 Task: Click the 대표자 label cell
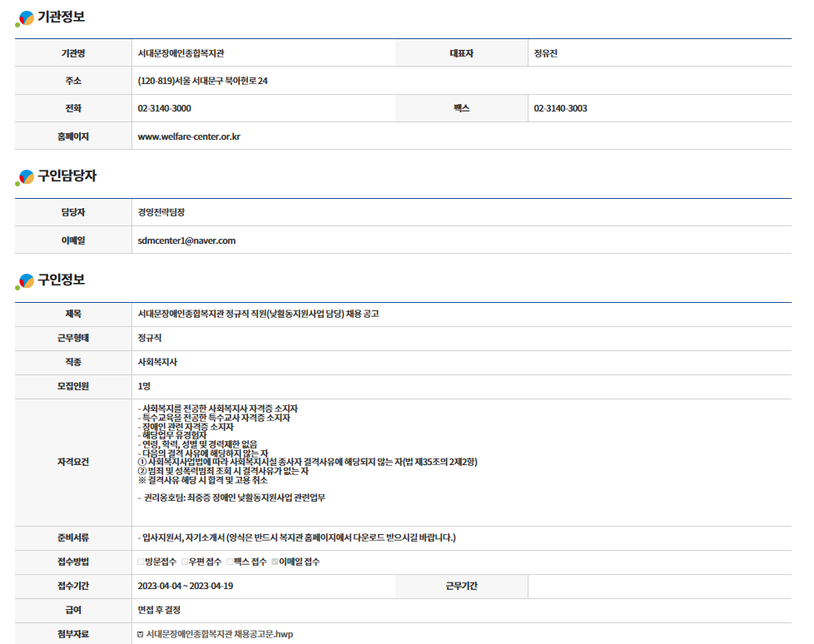[x=461, y=53]
